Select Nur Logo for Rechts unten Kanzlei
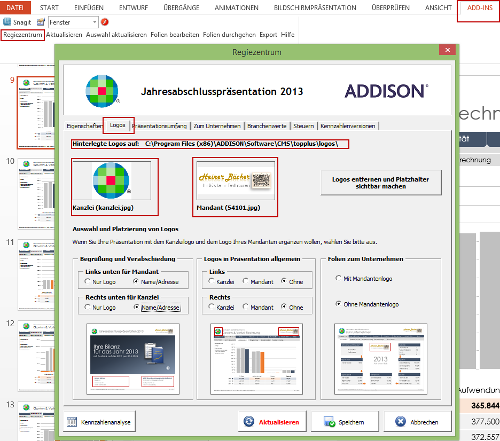The width and height of the screenshot is (500, 441). coord(88,307)
